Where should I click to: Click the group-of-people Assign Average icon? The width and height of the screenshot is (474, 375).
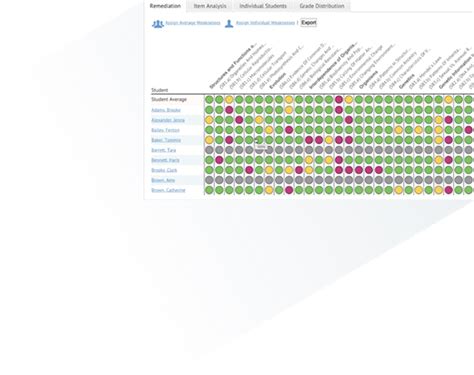pyautogui.click(x=158, y=24)
